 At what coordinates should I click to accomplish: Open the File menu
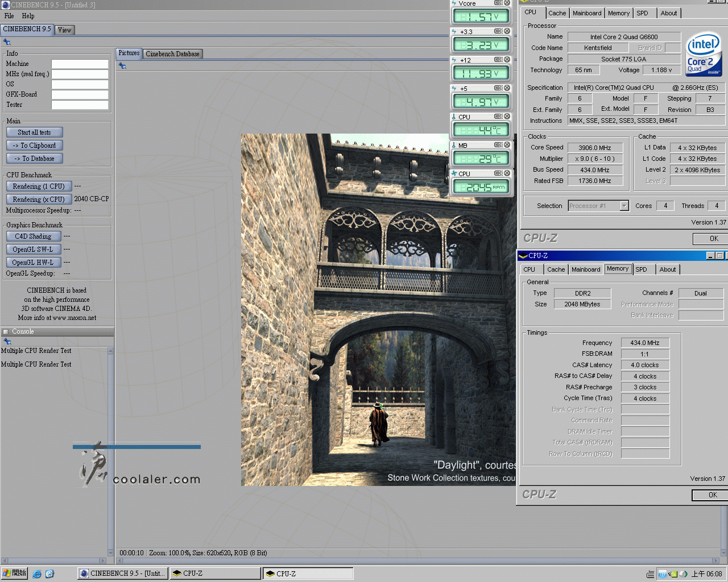pos(9,16)
